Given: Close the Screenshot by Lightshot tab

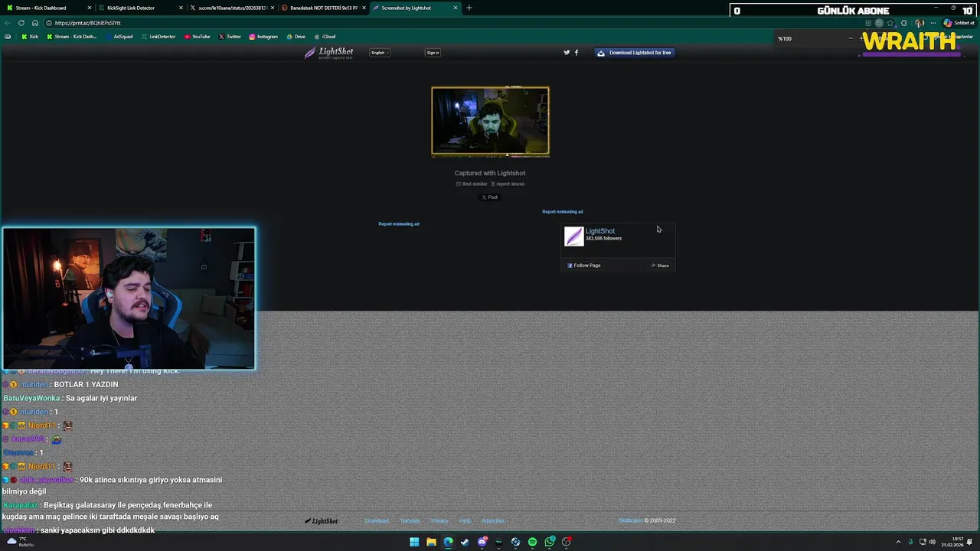Looking at the screenshot, I should click(x=456, y=8).
